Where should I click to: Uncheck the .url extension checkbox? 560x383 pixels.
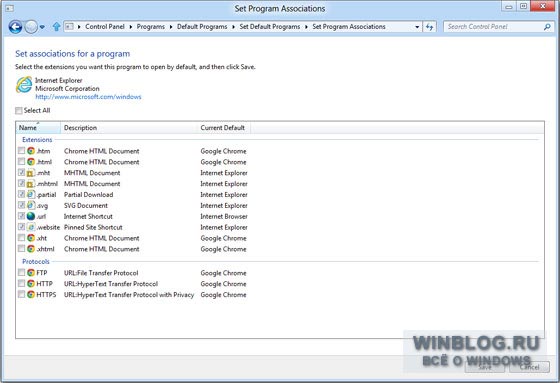click(x=21, y=216)
